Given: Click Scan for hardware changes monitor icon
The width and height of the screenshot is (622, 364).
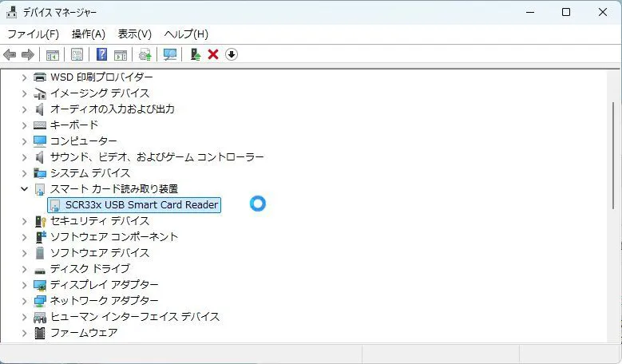Looking at the screenshot, I should pos(169,54).
